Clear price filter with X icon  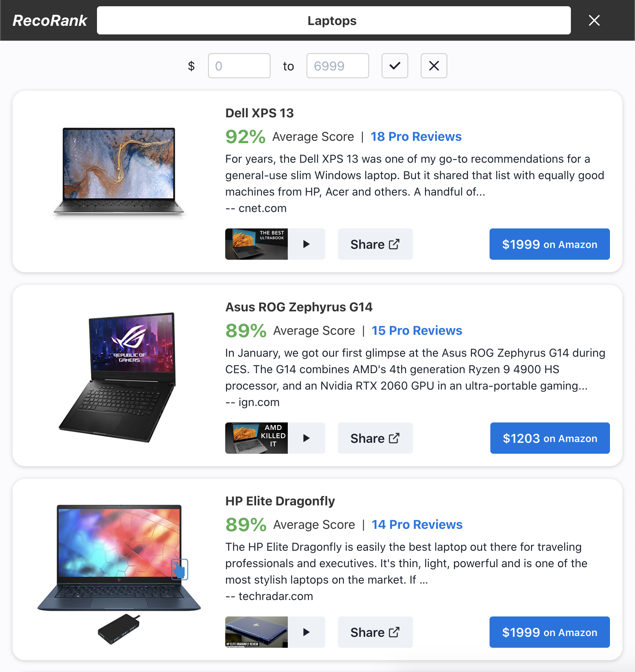(x=434, y=66)
